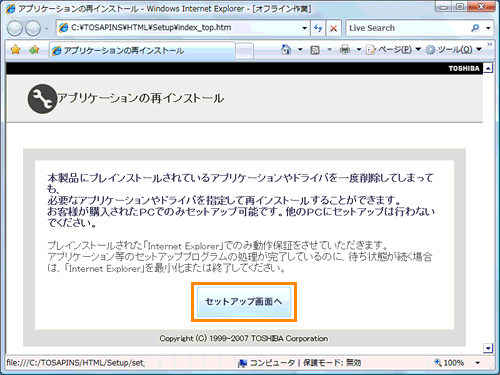Viewport: 500px width, 375px height.
Task: Click the コンピュータ security zone status
Action: [299, 363]
